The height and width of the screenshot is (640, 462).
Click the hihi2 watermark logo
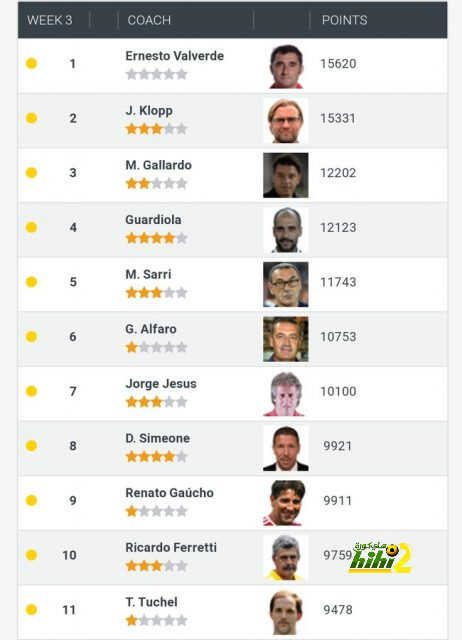[380, 558]
